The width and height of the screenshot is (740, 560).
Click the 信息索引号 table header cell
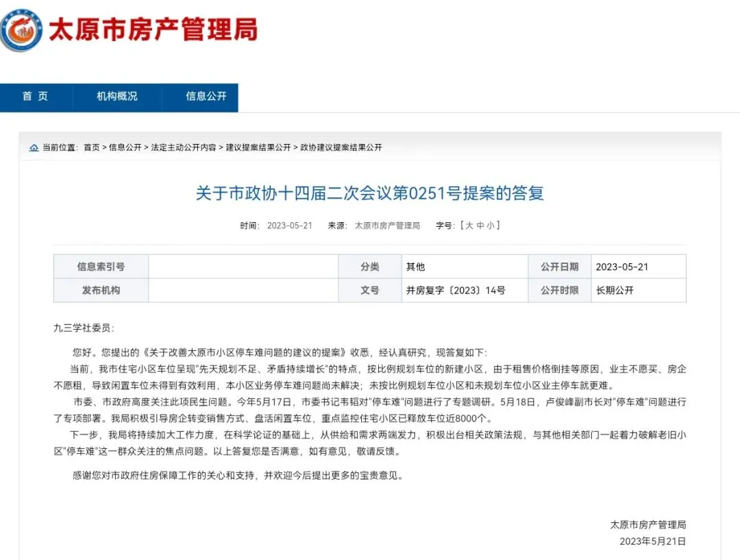click(x=101, y=267)
